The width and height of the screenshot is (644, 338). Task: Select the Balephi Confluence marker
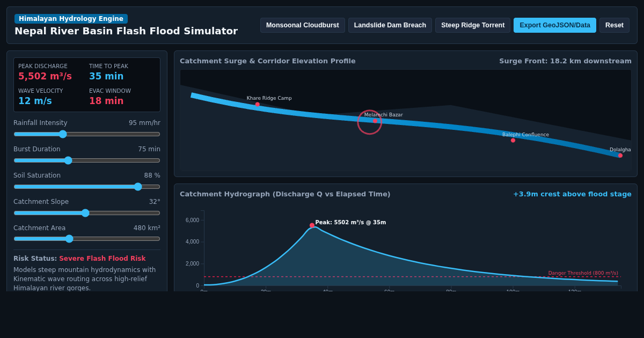[x=513, y=141]
